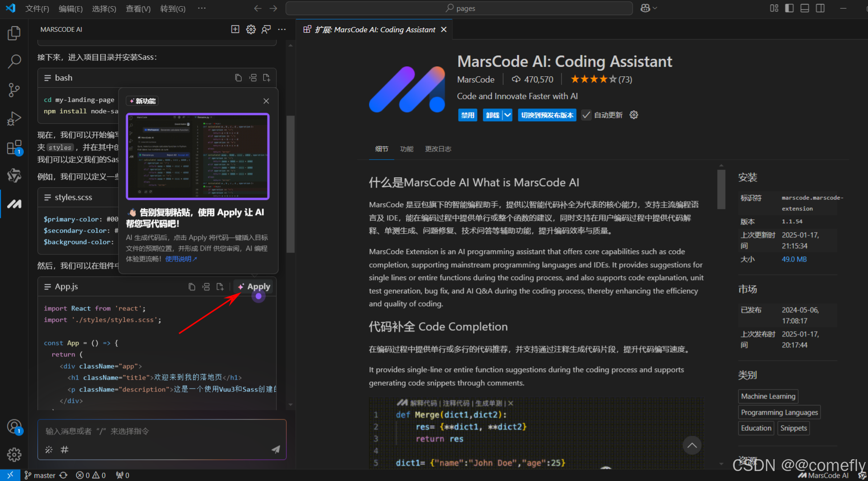This screenshot has width=868, height=481.
Task: Open the 编辑(E) menu
Action: click(71, 9)
